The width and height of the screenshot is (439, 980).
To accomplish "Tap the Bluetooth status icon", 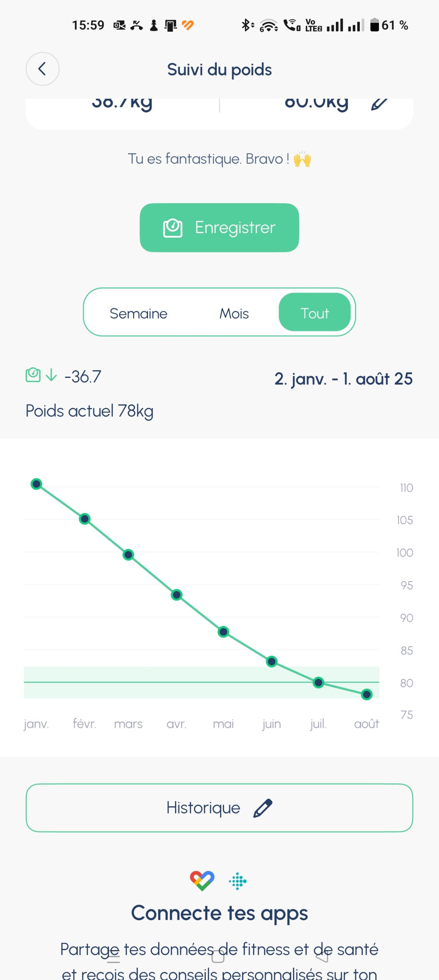I will click(247, 25).
